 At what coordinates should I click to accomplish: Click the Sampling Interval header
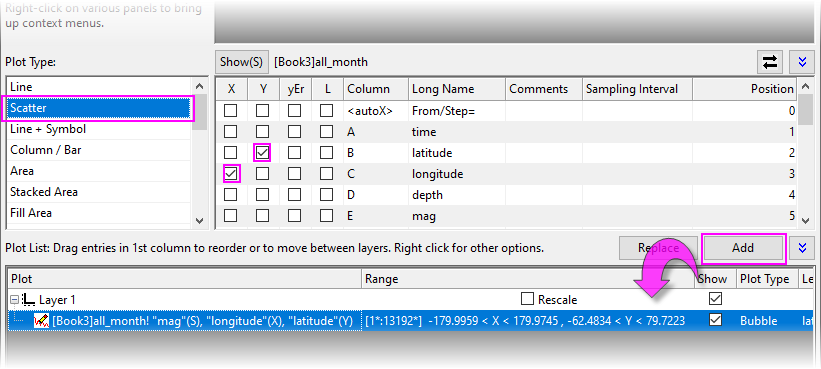tap(637, 89)
